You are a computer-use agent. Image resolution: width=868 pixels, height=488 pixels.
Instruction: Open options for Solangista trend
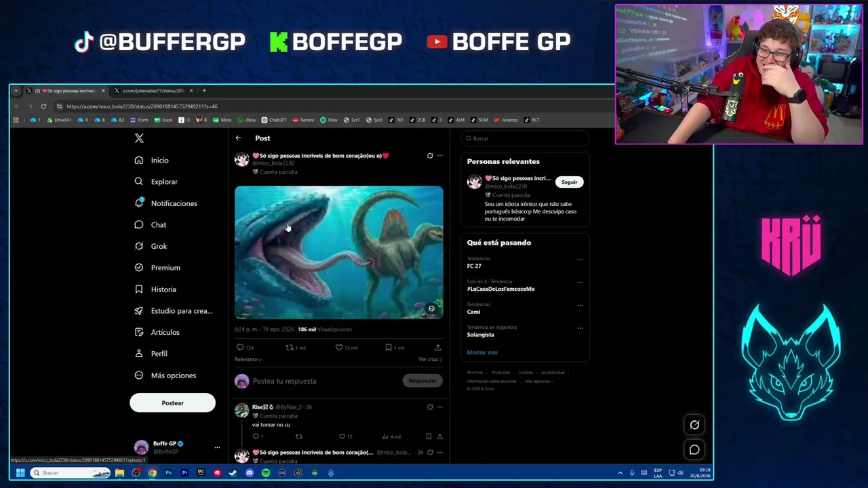pyautogui.click(x=580, y=329)
